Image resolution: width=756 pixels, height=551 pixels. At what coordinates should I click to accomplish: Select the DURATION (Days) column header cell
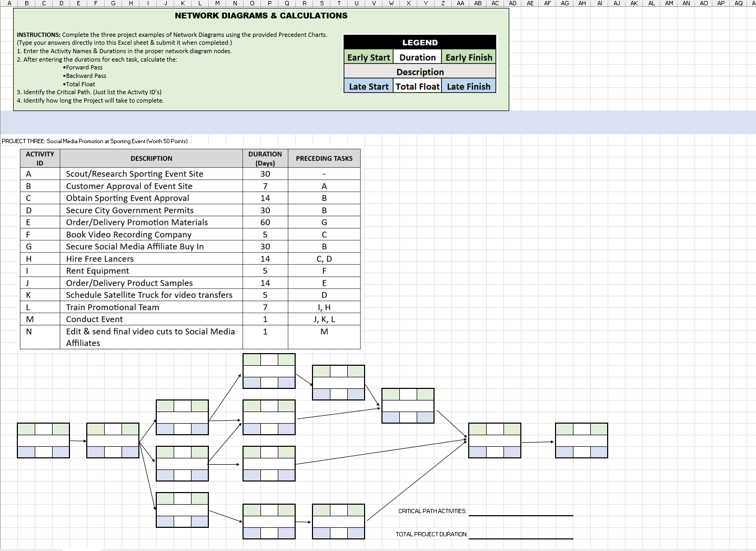265,158
